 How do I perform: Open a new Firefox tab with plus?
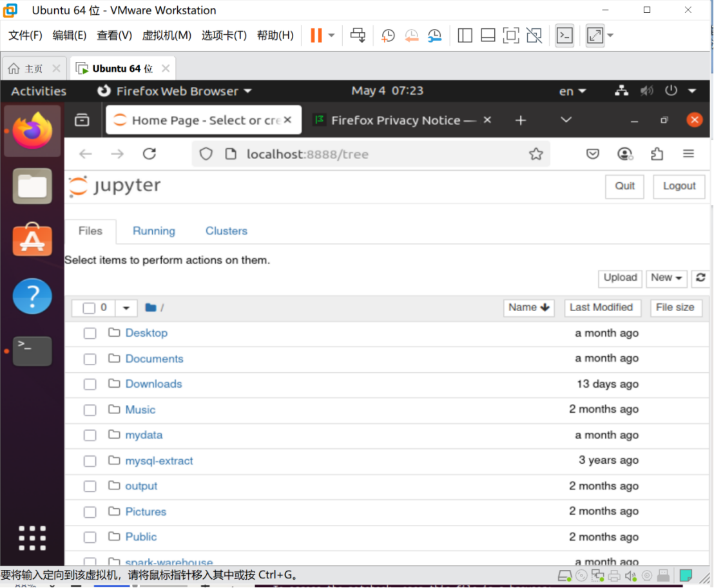521,120
